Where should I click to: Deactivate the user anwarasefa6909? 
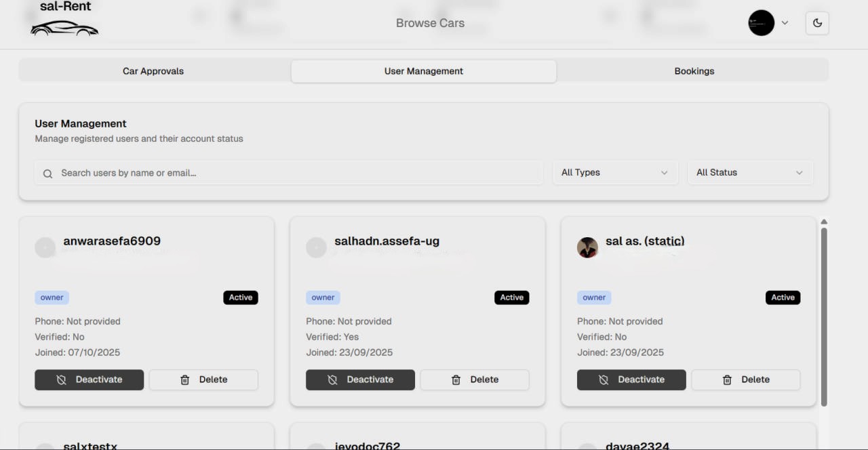(89, 380)
